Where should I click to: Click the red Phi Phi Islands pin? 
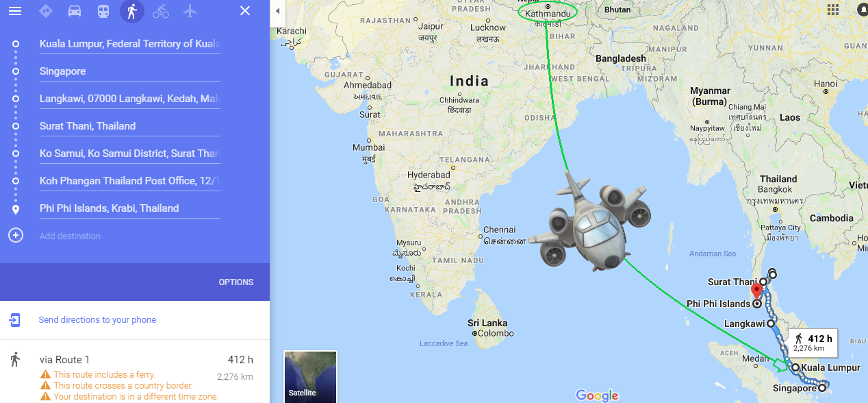756,291
